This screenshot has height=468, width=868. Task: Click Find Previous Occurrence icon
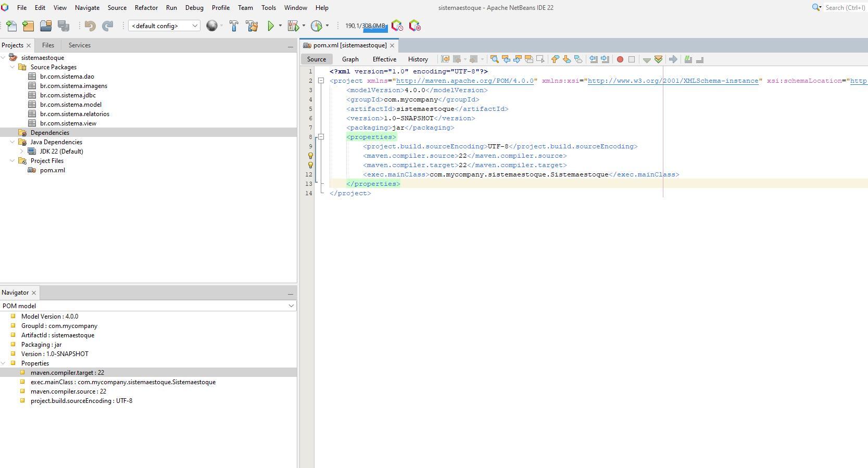(x=506, y=59)
